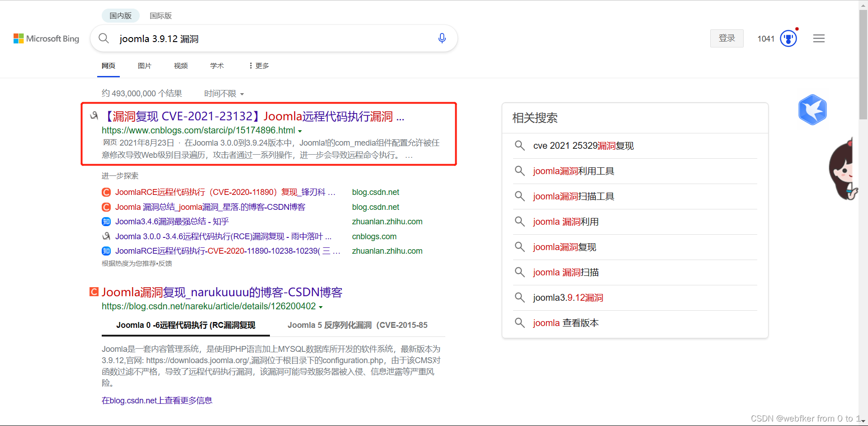868x426 pixels.
Task: Search related term cve 2021 25329漏洞复现
Action: click(x=583, y=146)
